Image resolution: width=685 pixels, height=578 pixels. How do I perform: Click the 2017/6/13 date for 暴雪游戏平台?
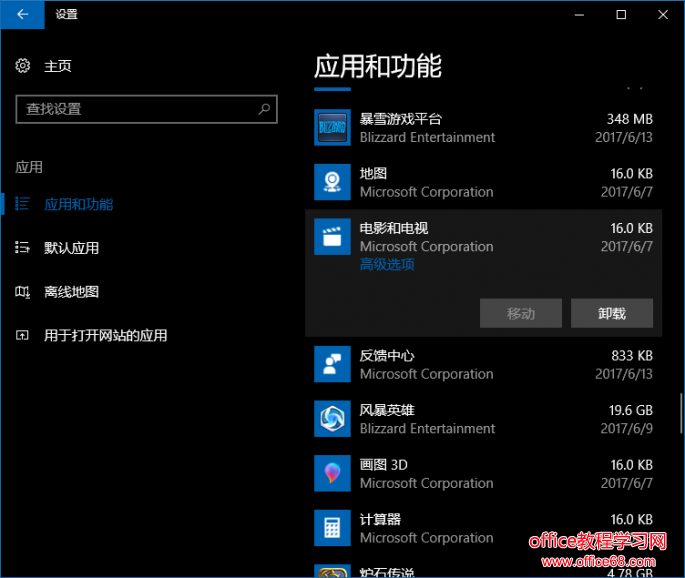tap(624, 137)
